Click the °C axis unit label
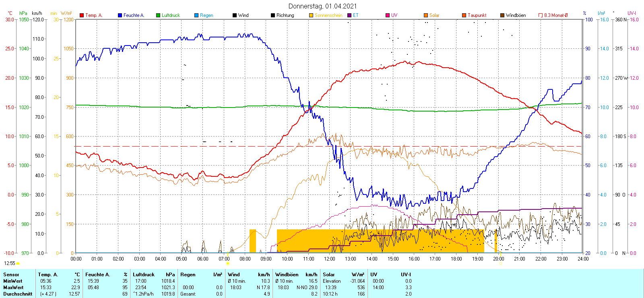 click(10, 13)
